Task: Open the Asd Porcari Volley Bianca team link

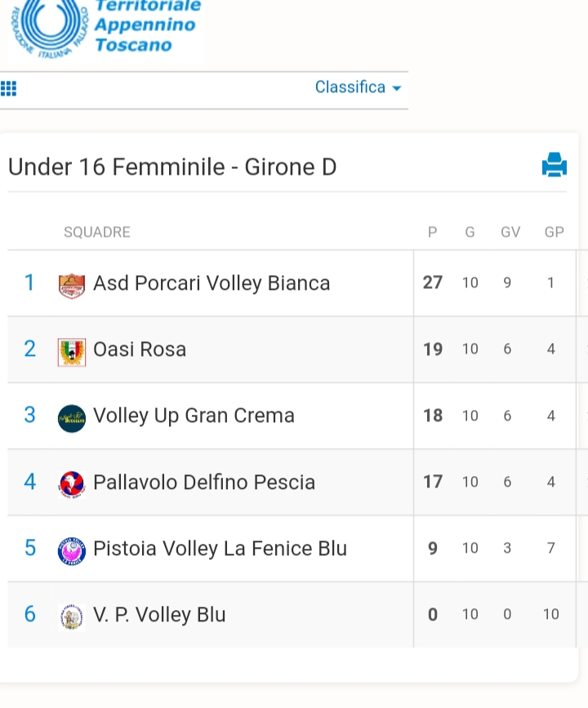Action: (x=212, y=283)
